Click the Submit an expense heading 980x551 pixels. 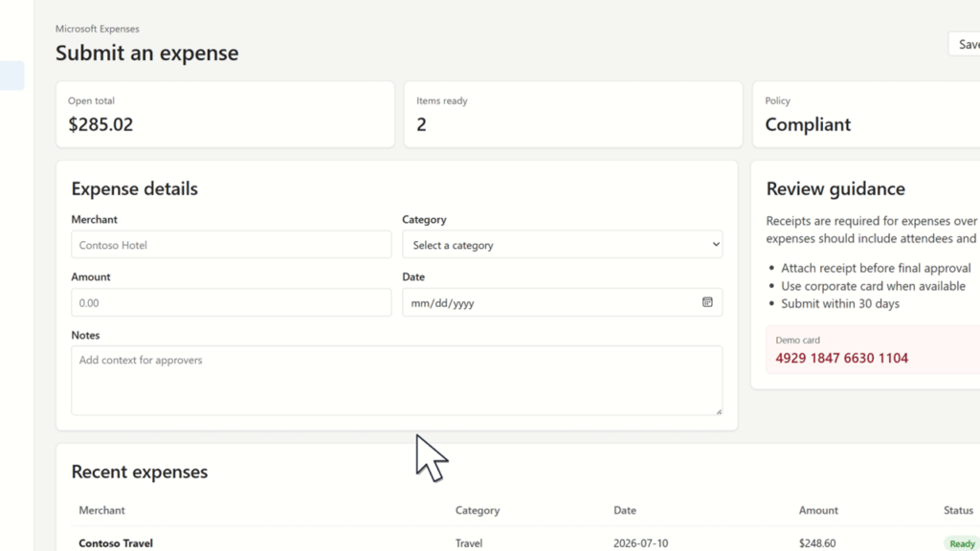pyautogui.click(x=146, y=53)
